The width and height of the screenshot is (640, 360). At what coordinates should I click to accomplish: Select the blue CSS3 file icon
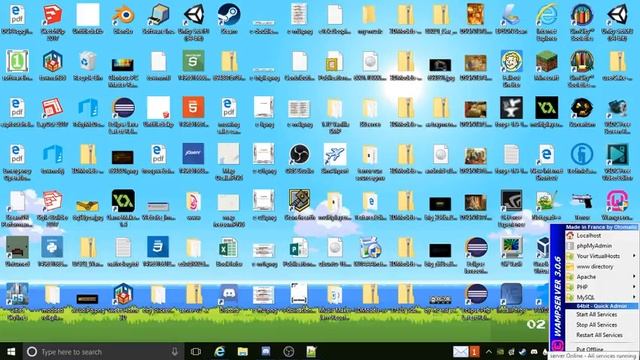(x=158, y=247)
